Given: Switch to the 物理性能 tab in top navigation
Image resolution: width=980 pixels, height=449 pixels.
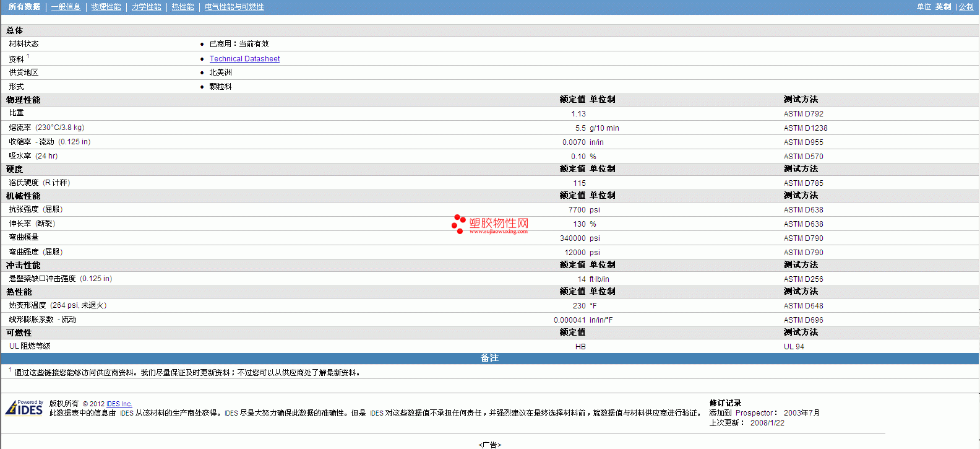Looking at the screenshot, I should coord(106,7).
